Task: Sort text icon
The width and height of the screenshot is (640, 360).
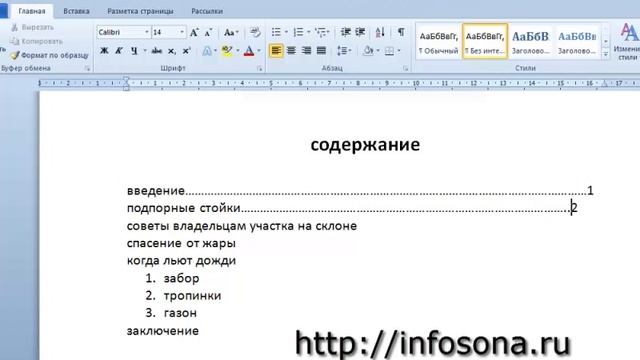Action: (x=380, y=32)
